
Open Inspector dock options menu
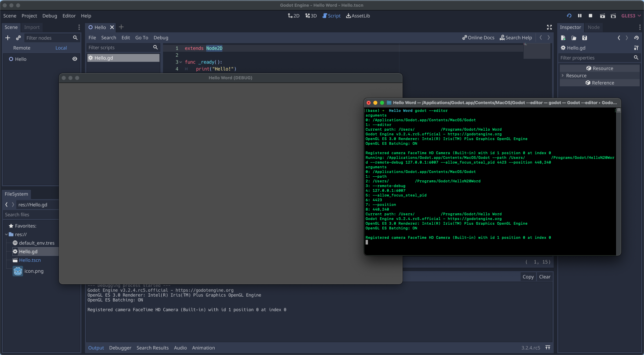pyautogui.click(x=640, y=27)
